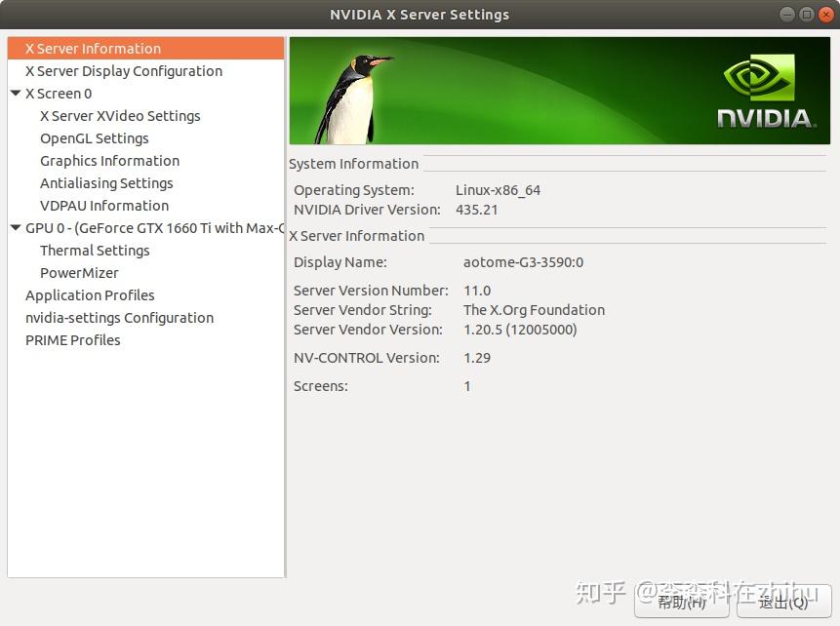The image size is (840, 626).
Task: Open X Server XVideo Settings
Action: (x=120, y=115)
